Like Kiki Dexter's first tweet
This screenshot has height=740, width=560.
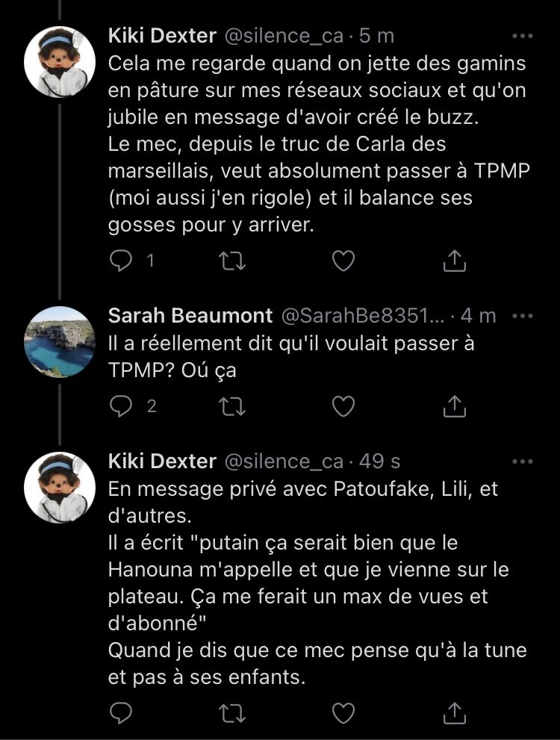342,261
